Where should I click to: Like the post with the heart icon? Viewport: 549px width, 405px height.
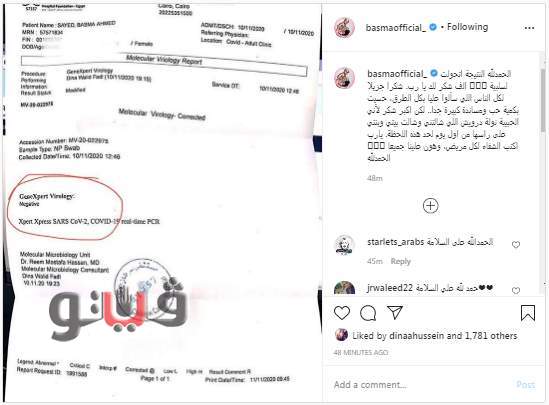(342, 313)
